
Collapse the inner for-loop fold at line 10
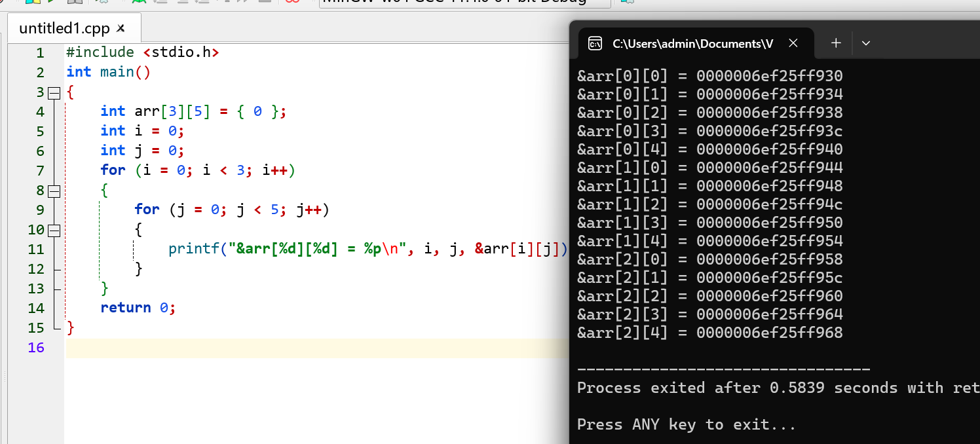(x=54, y=231)
